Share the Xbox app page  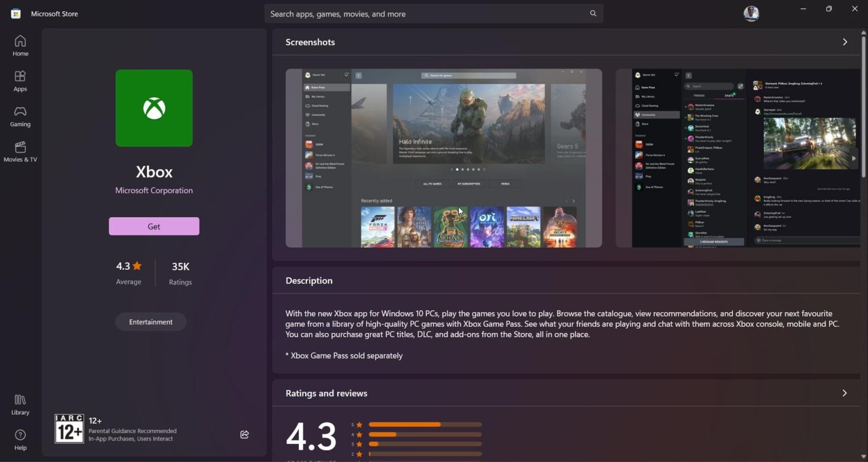pyautogui.click(x=244, y=434)
